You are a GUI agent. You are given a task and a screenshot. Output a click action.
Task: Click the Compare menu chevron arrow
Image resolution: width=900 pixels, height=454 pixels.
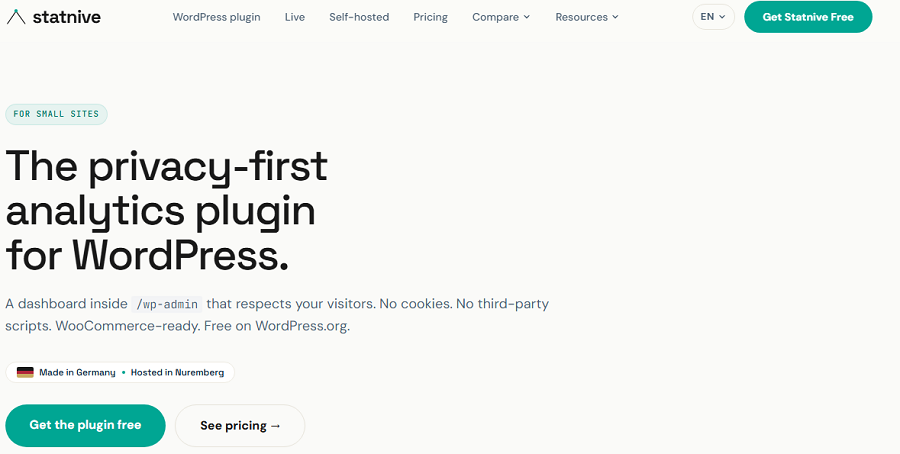coord(527,17)
